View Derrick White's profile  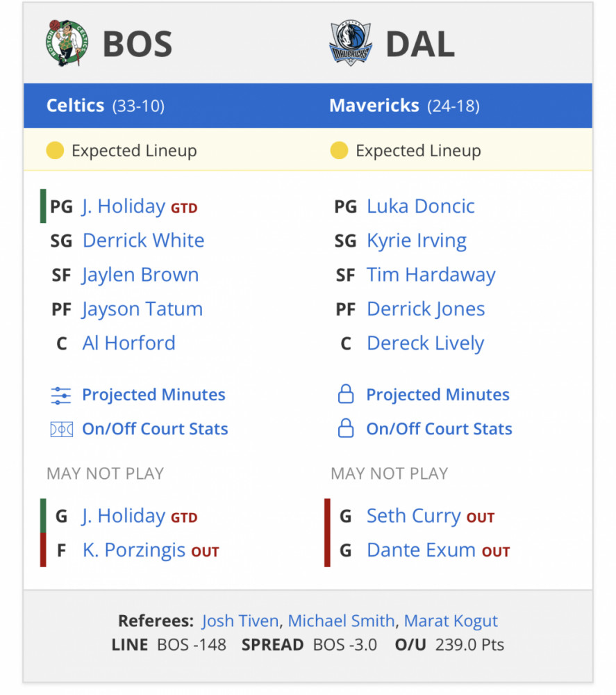(144, 240)
